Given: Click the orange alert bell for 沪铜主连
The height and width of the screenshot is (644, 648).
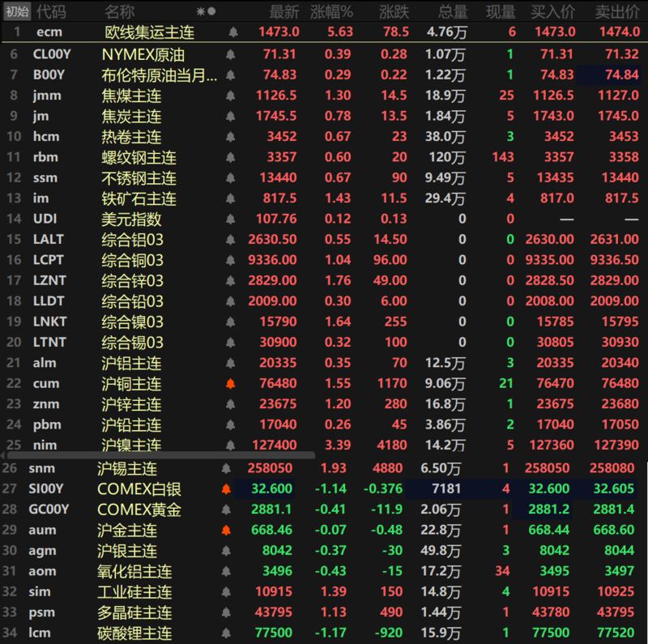Looking at the screenshot, I should click(x=231, y=384).
